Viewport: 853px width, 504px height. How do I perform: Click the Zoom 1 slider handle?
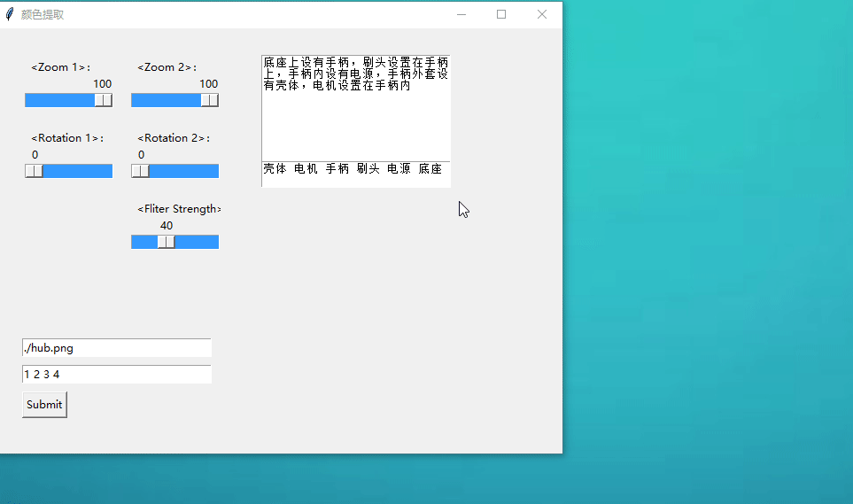click(103, 100)
